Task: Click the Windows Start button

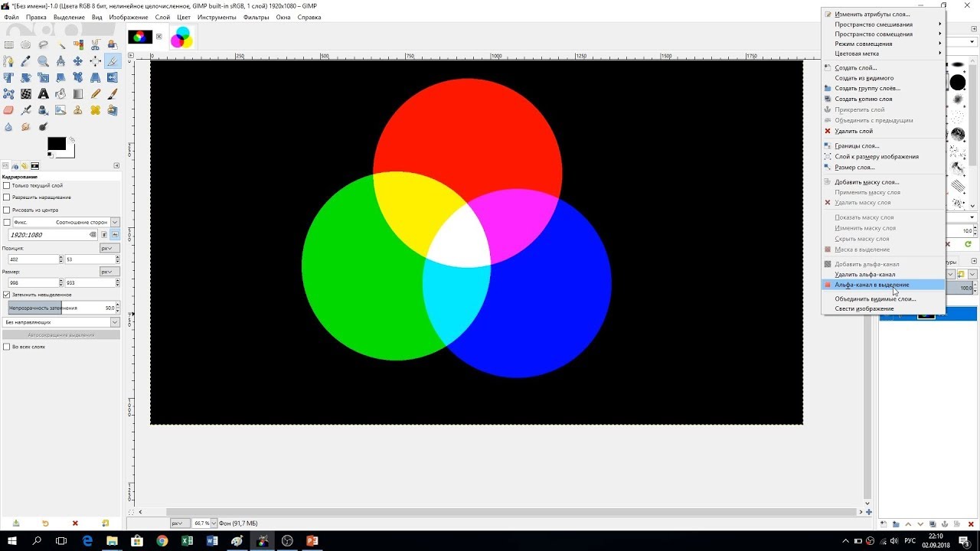Action: pyautogui.click(x=12, y=540)
